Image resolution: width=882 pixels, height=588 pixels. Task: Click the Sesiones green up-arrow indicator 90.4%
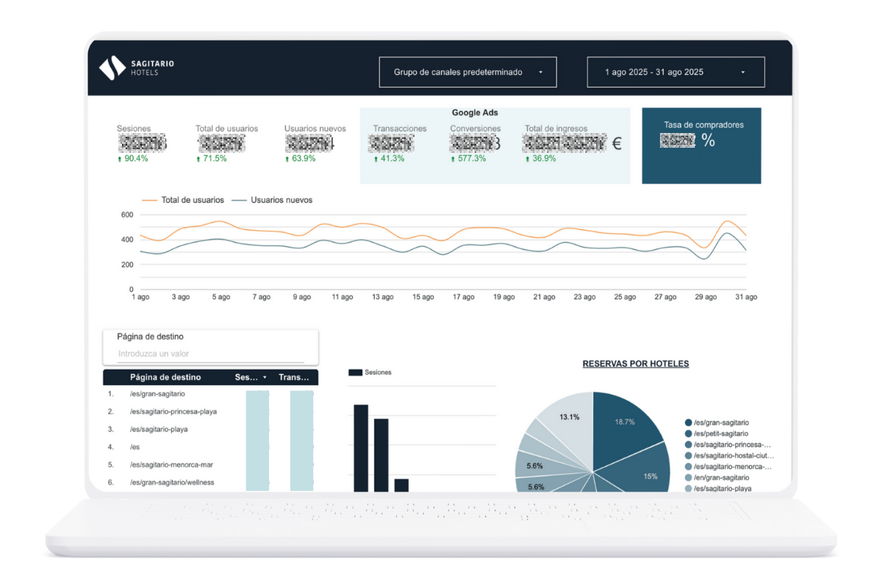pos(120,159)
